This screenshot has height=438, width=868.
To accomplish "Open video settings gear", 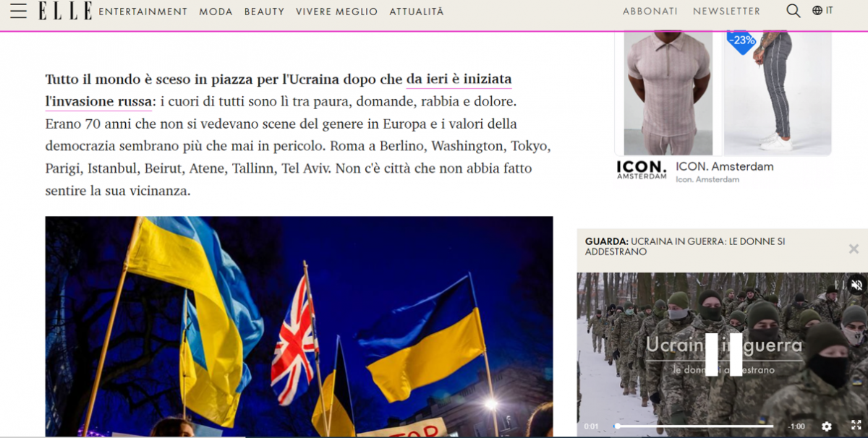I will point(827,426).
